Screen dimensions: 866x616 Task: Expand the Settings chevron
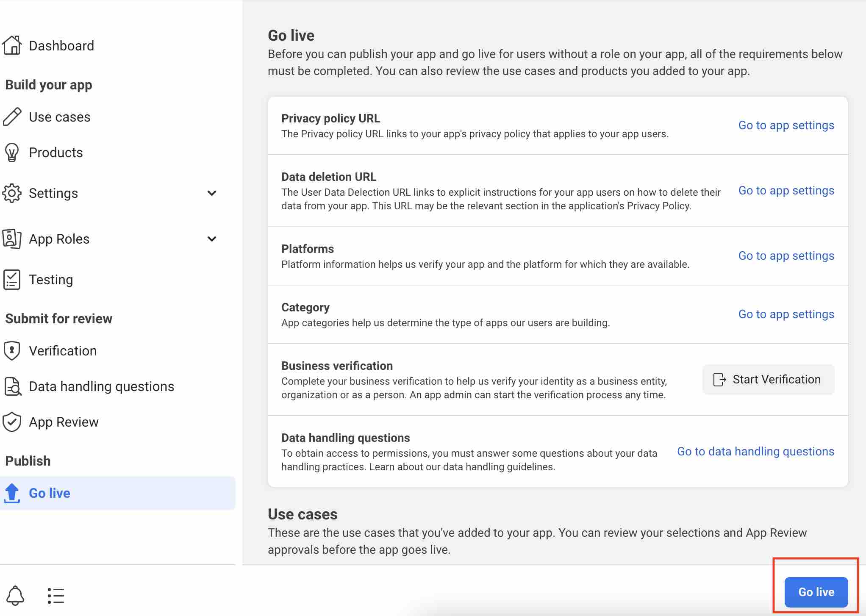click(212, 193)
